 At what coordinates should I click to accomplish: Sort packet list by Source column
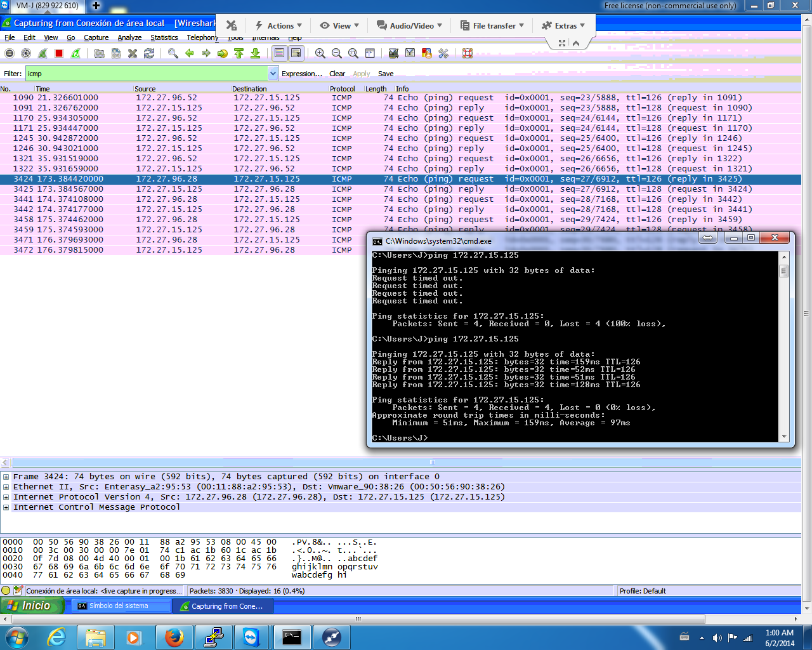[x=181, y=89]
